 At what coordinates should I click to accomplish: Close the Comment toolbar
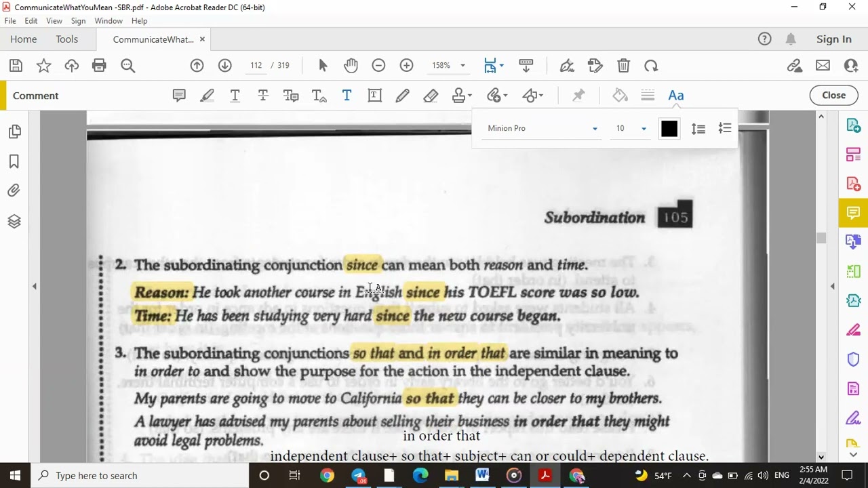click(x=834, y=96)
